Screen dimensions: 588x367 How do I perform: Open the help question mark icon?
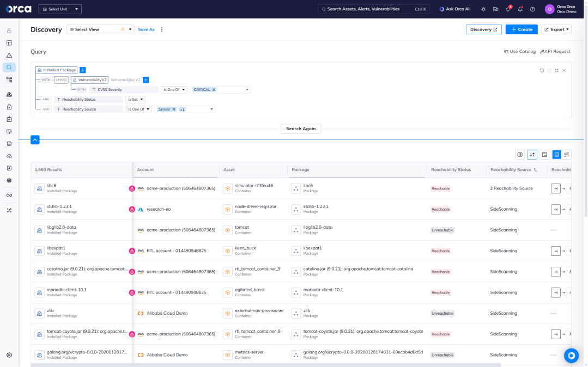click(532, 9)
